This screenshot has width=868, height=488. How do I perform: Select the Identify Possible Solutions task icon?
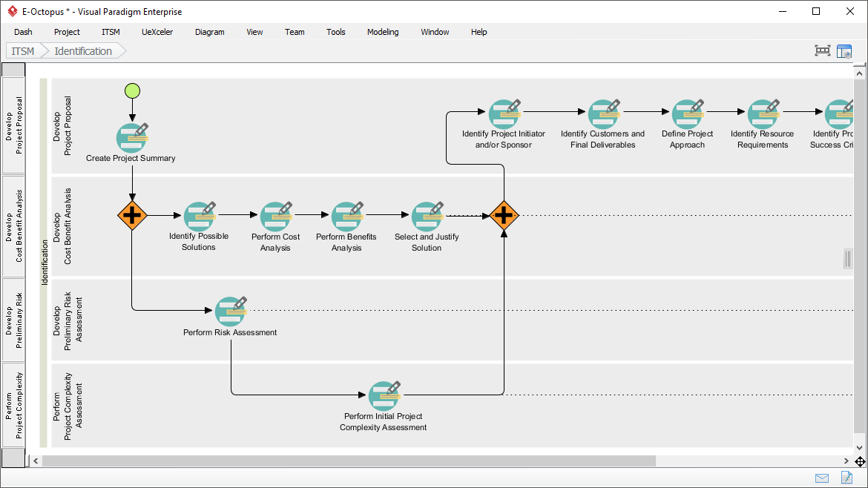pos(198,216)
